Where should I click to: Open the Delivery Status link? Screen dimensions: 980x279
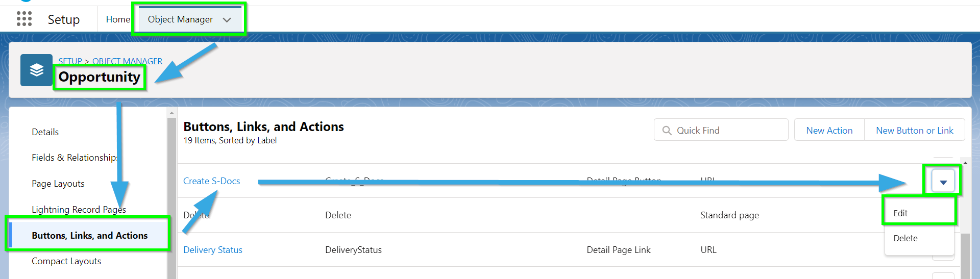(212, 250)
